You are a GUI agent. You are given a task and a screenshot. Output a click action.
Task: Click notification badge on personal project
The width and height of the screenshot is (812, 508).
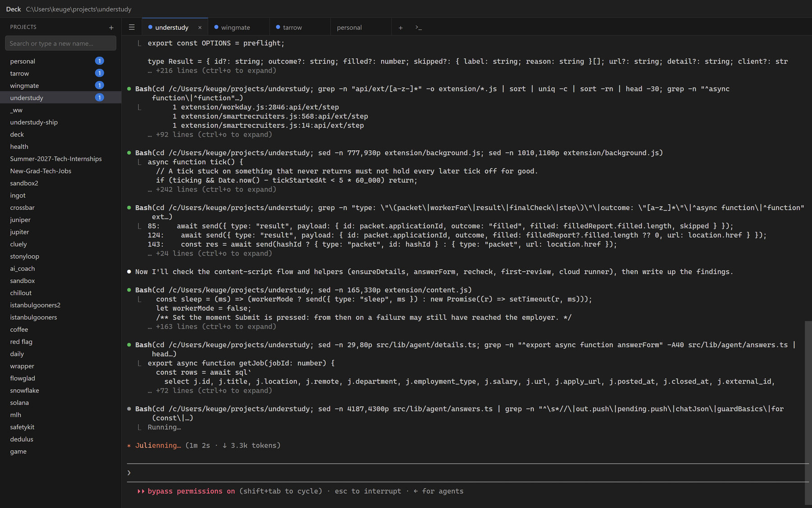100,61
